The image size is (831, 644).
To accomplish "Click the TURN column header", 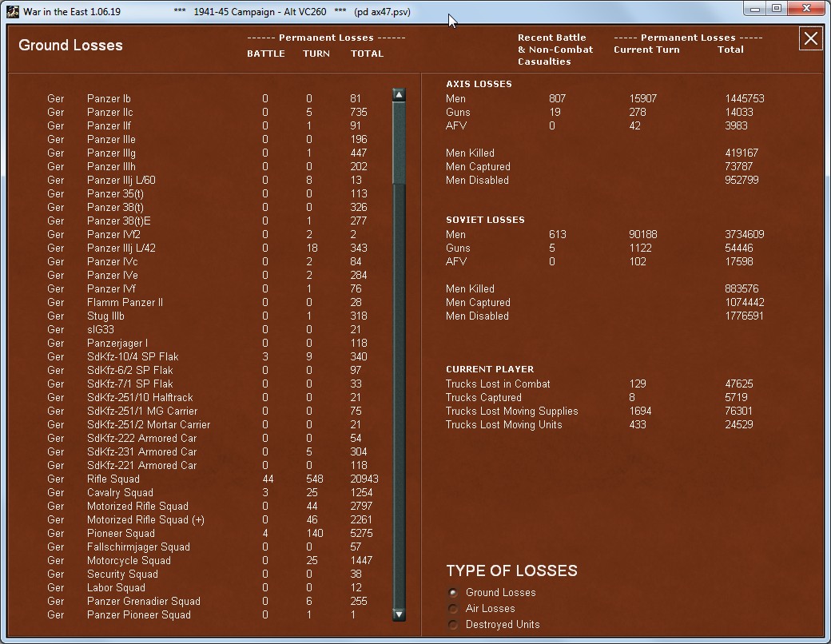I will pyautogui.click(x=316, y=54).
